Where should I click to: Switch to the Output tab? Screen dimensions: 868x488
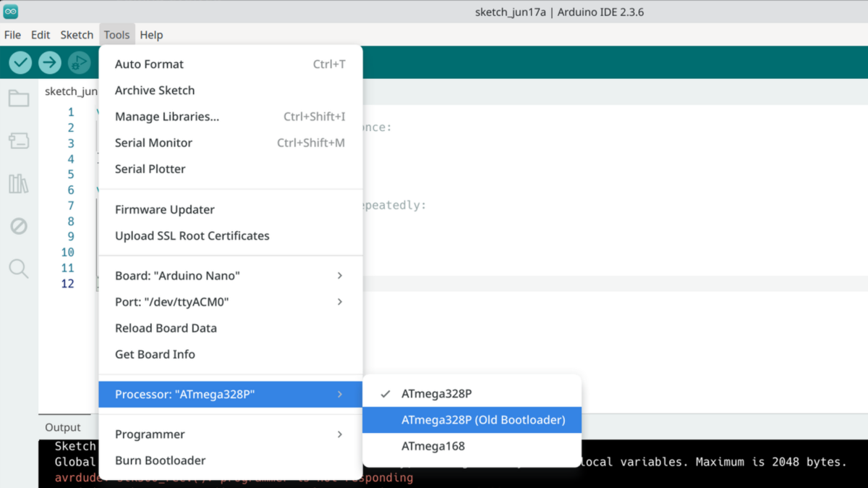pyautogui.click(x=64, y=427)
